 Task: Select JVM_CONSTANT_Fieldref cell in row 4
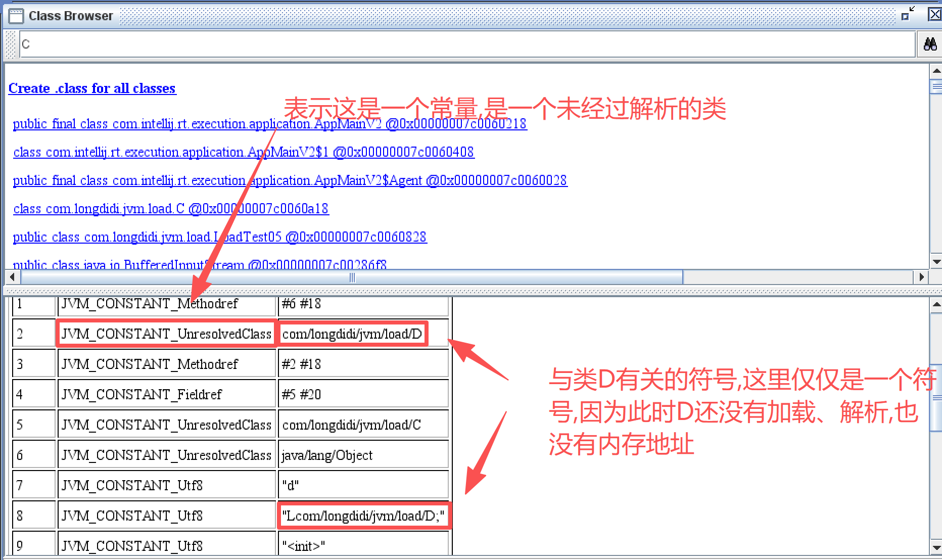[x=166, y=394]
